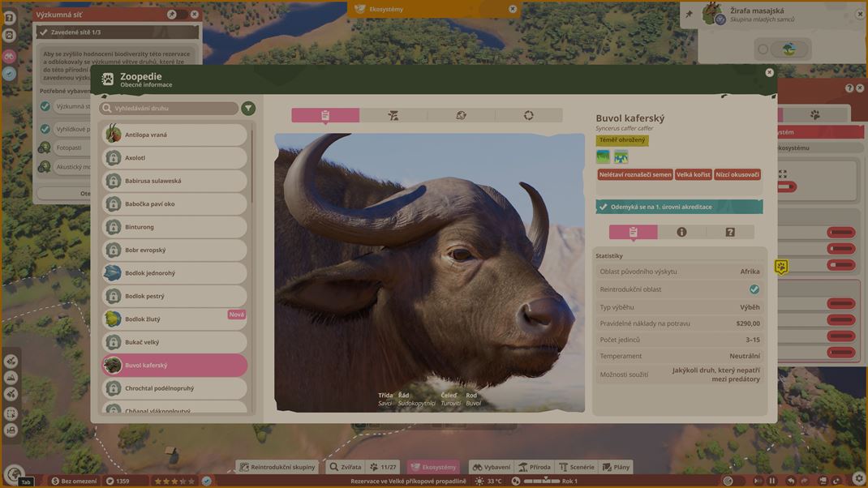Open the Zvířata search button
This screenshot has height=488, width=868.
coord(346,467)
